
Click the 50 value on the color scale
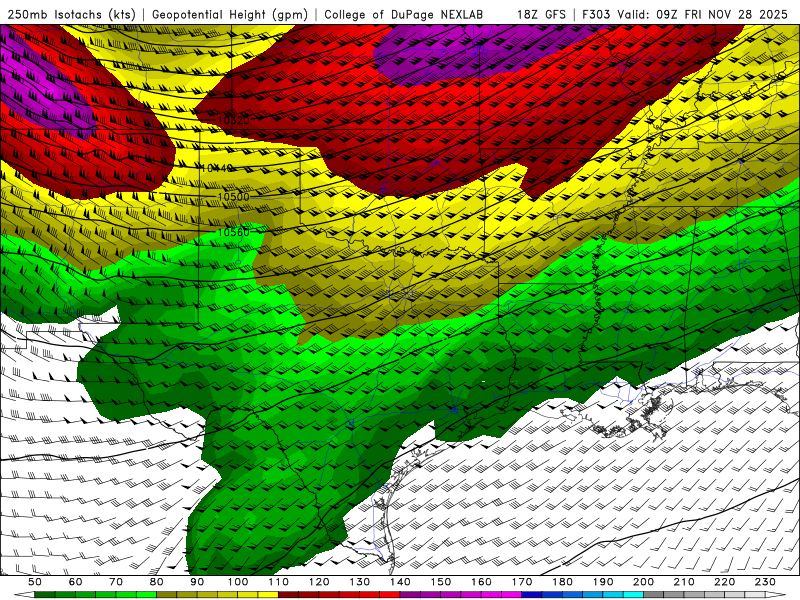35,582
